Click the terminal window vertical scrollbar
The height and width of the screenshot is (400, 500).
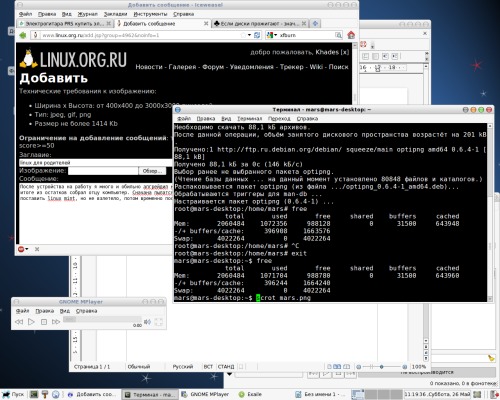click(490, 212)
